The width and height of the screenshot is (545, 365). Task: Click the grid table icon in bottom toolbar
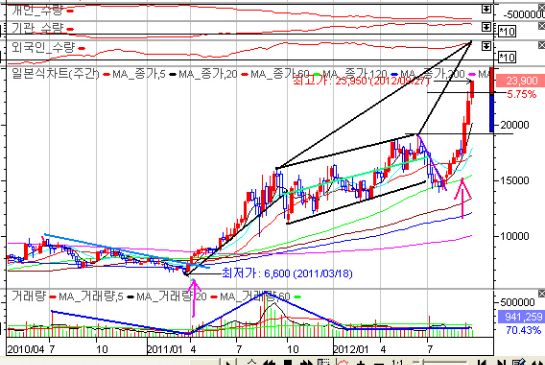tap(324, 363)
